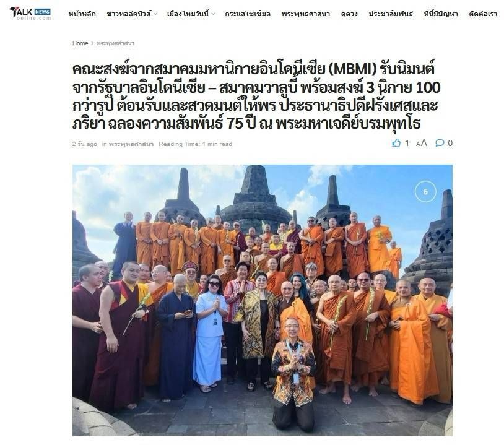Open the gallery count badge showing 6

point(425,192)
